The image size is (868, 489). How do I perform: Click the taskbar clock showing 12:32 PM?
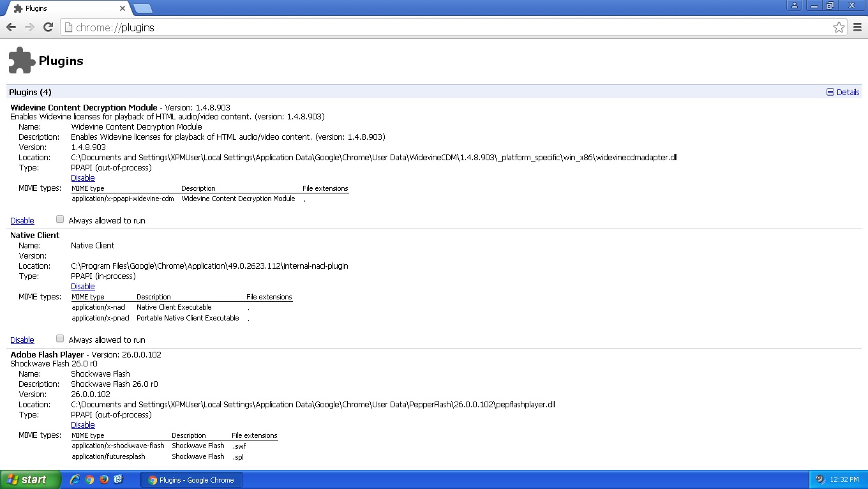coord(844,480)
